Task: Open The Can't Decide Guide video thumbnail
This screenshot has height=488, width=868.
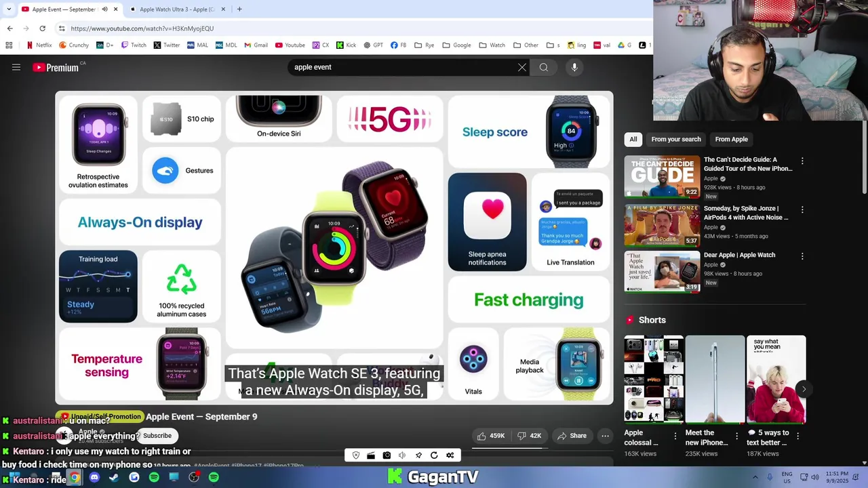Action: 662,176
